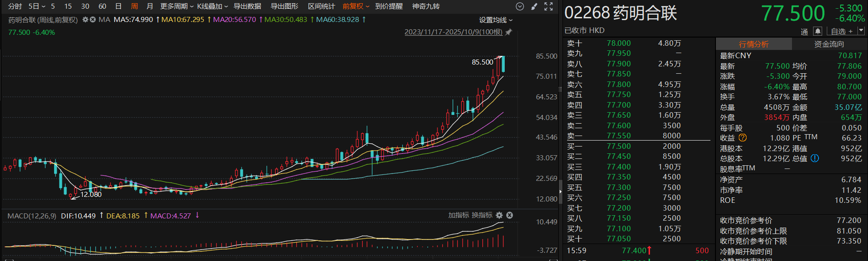
Task: Click the circled down-arrow icon
Action: 519,6
